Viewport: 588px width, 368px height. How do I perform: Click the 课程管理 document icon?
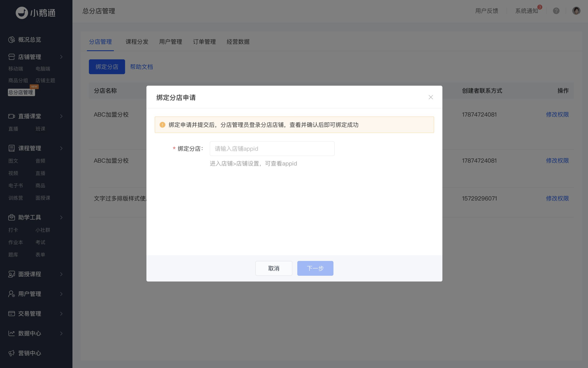pyautogui.click(x=12, y=148)
